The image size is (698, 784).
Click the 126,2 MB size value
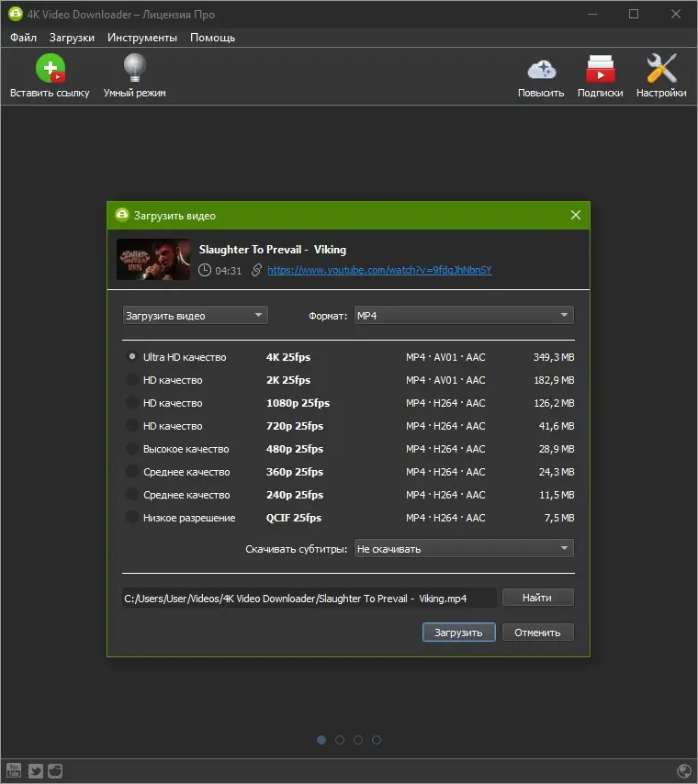[554, 403]
